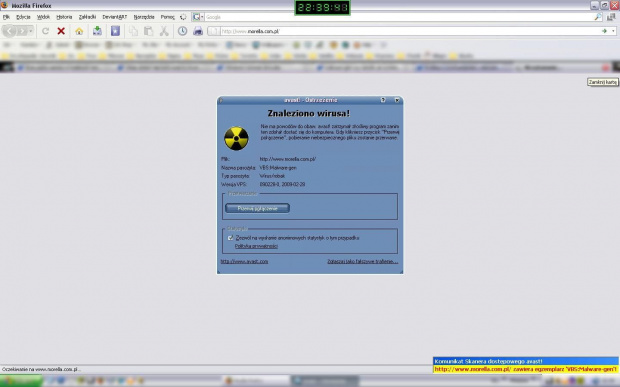This screenshot has width=620, height=387.
Task: Open the back/forward history dropdown
Action: tap(31, 31)
